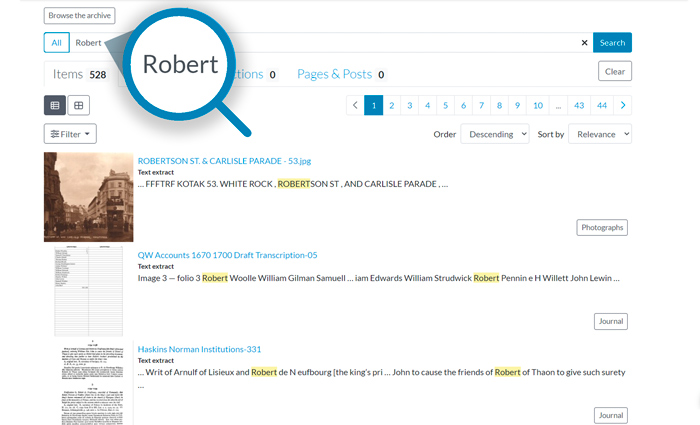Toggle the All search scope button
Screen dimensions: 700x425
(57, 43)
